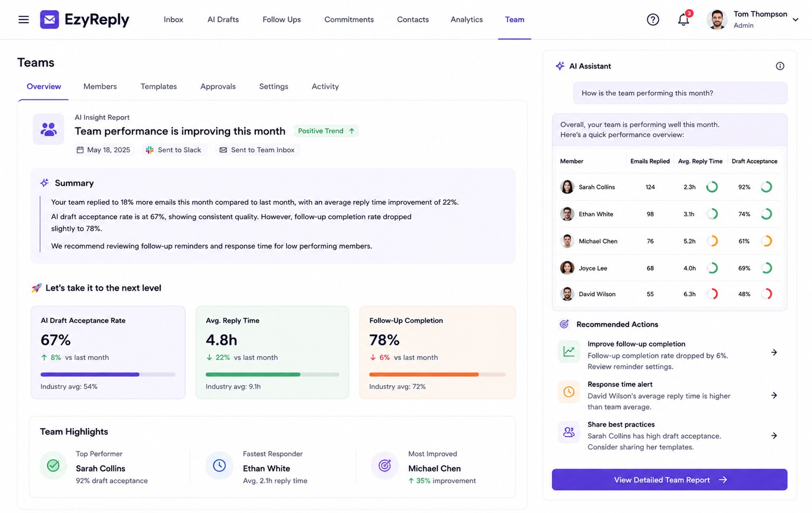Image resolution: width=812 pixels, height=513 pixels.
Task: Switch to the Members tab
Action: tap(100, 86)
